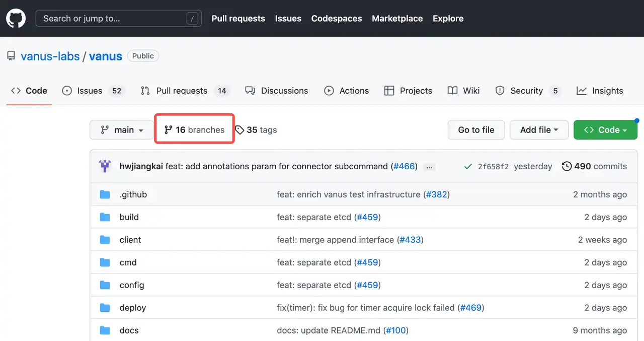
Task: Open pull request #466 link
Action: click(x=405, y=166)
